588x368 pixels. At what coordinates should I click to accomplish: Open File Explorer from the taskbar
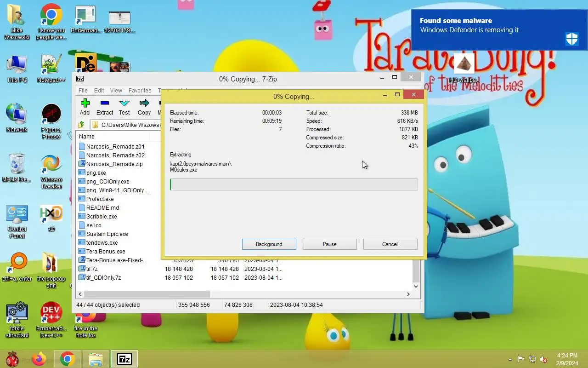[96, 359]
